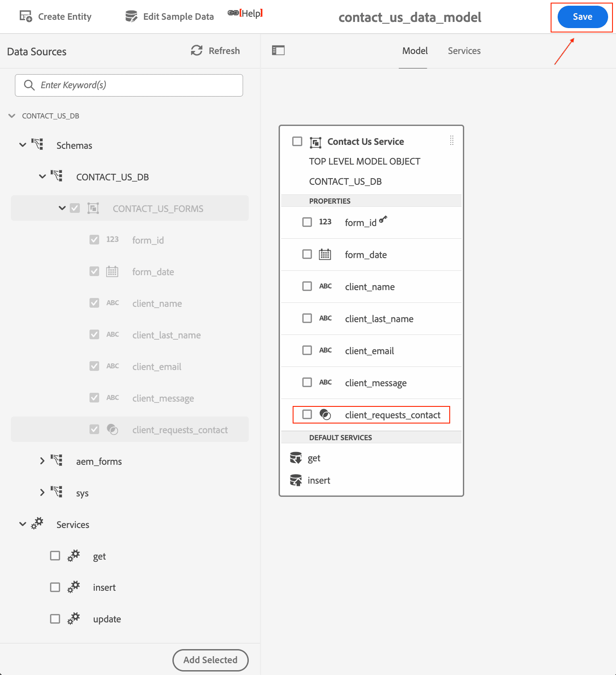Toggle the side panel layout icon
This screenshot has width=616, height=675.
(278, 50)
